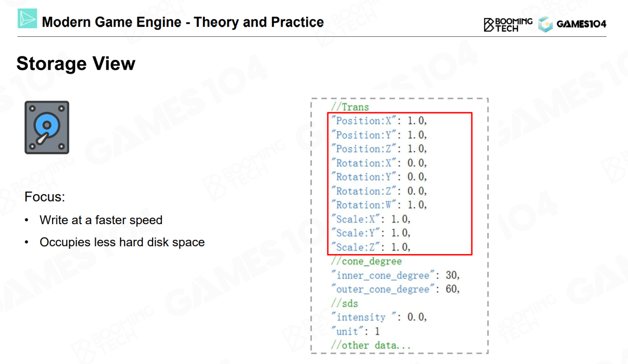Click the "intensity" code line
Screen dimensions: 628x364
click(379, 317)
